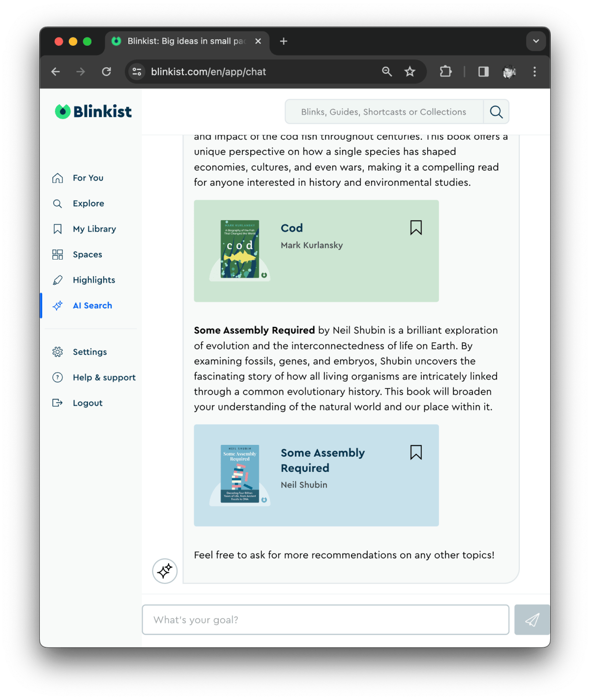Click Logout
This screenshot has height=700, width=590.
point(88,403)
